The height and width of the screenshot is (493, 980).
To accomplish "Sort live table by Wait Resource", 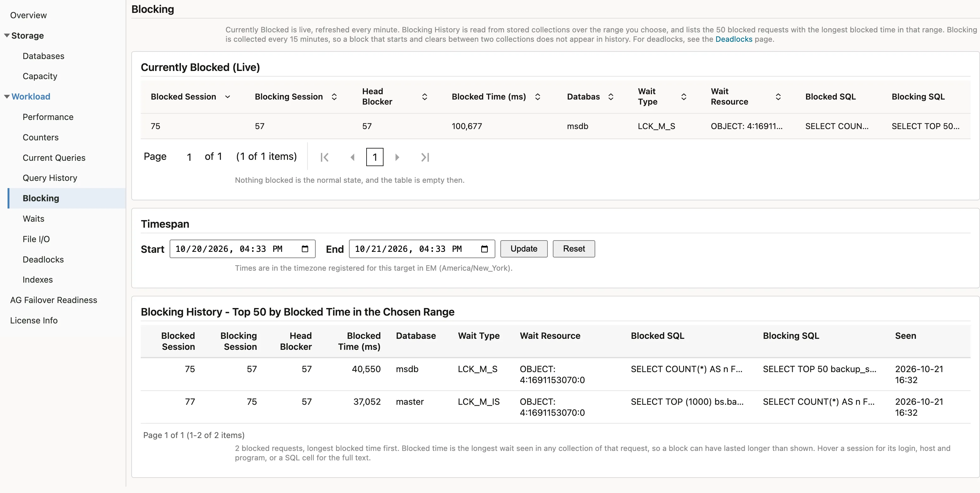I will click(778, 97).
